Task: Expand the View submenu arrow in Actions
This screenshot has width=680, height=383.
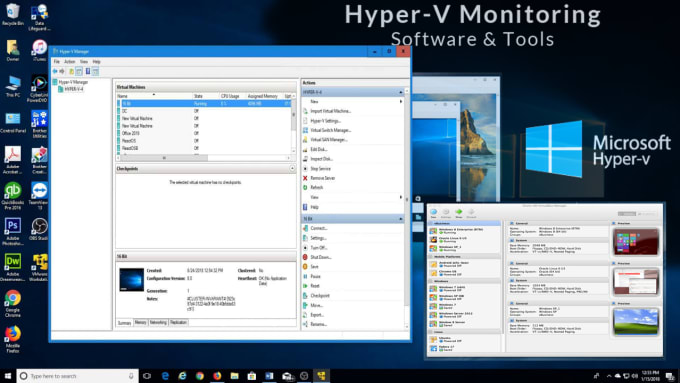Action: [x=401, y=197]
